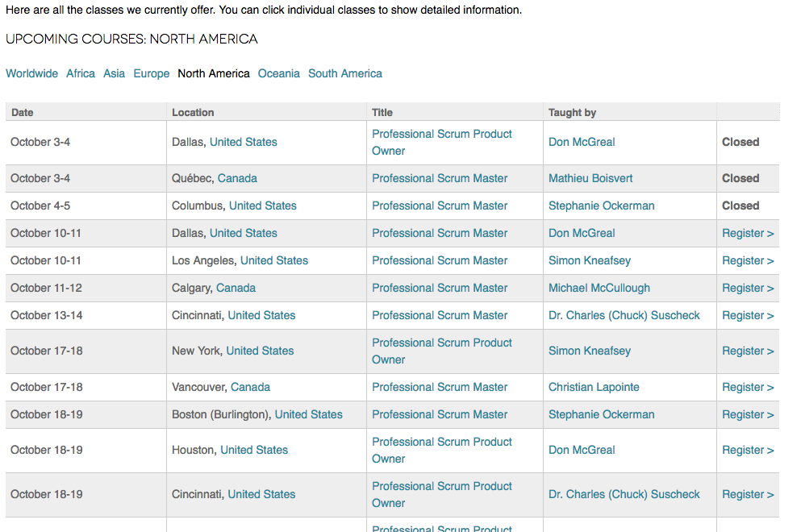Register for Houston Product Owner class

tap(748, 451)
